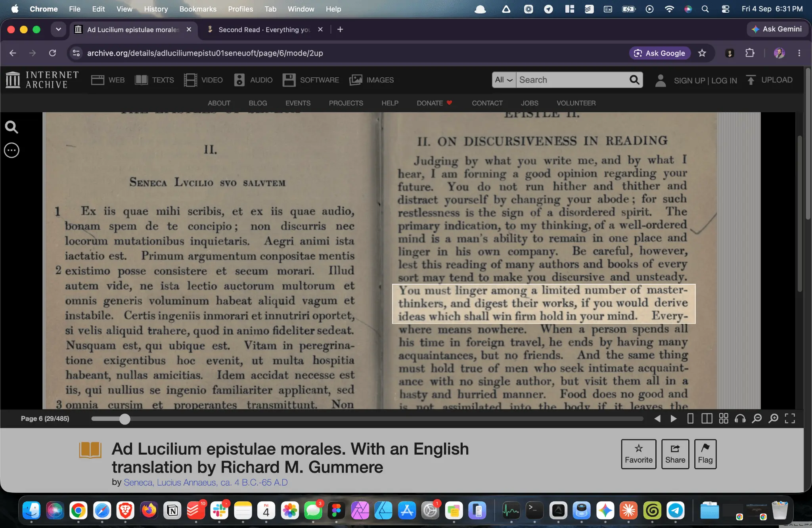Screen dimensions: 812x528
Task: Open the Audio media section
Action: pos(253,80)
